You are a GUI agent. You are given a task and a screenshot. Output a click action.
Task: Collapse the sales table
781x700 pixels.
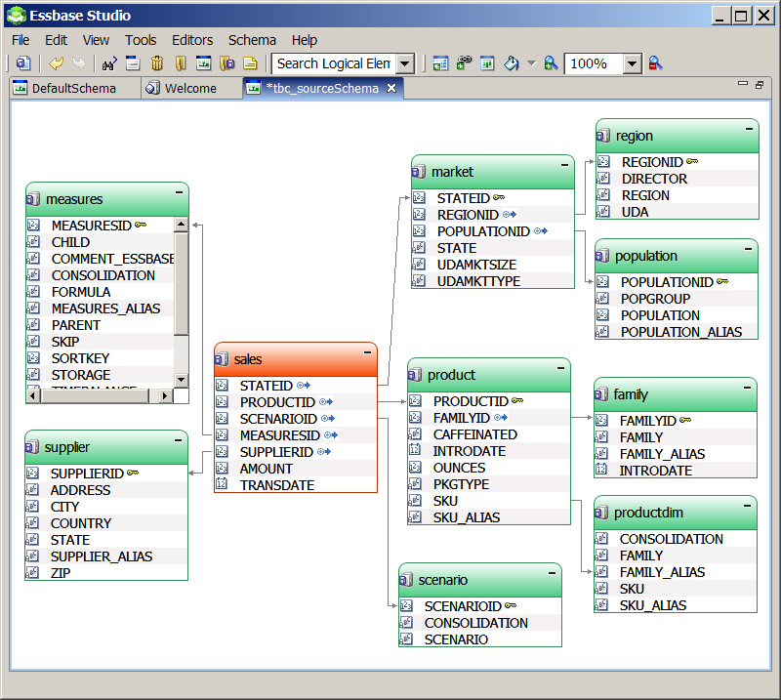click(x=367, y=352)
